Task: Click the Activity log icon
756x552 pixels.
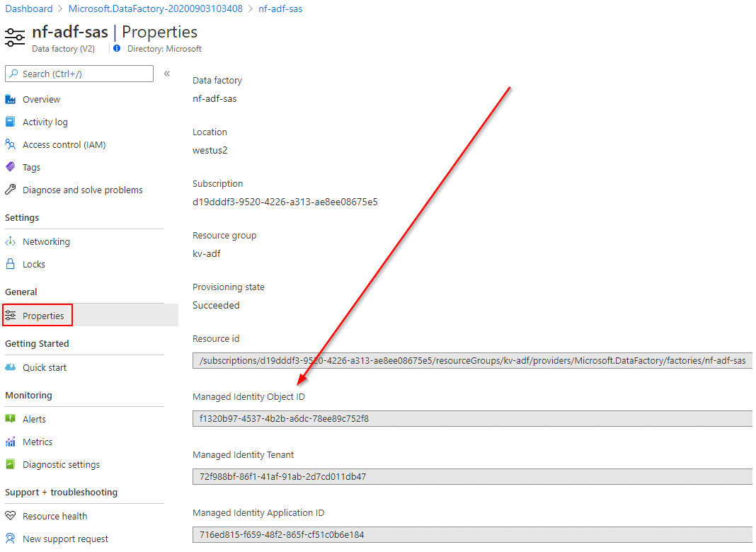Action: click(10, 122)
